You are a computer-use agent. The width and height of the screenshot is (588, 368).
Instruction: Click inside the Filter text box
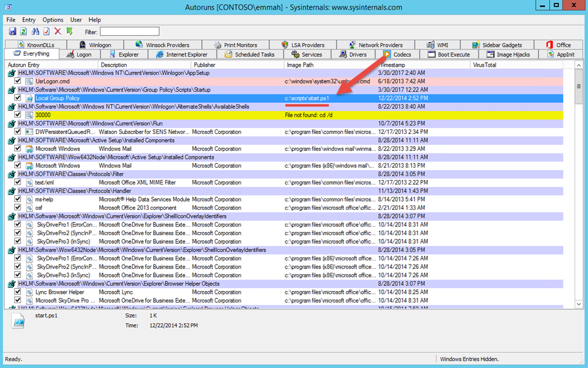click(129, 32)
